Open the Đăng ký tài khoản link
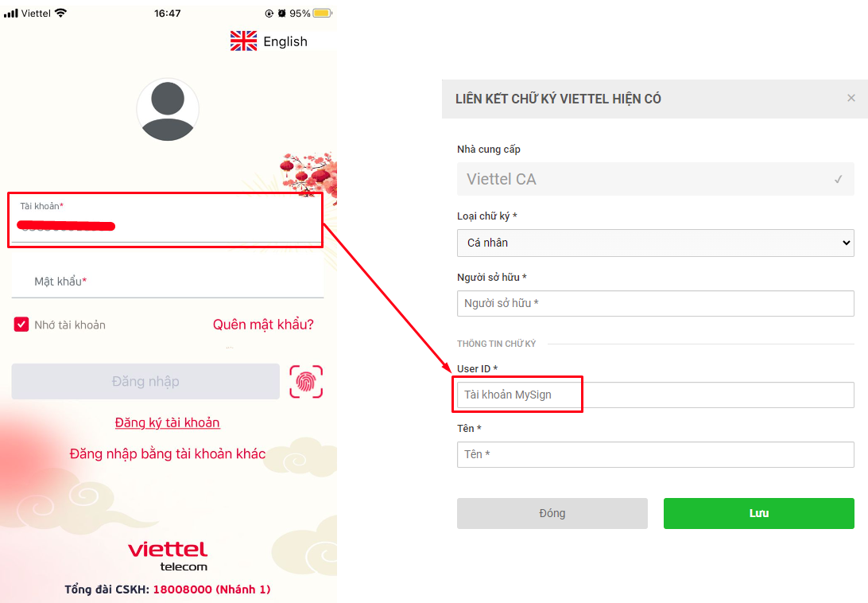Screen dimensions: 868x603 [x=167, y=422]
